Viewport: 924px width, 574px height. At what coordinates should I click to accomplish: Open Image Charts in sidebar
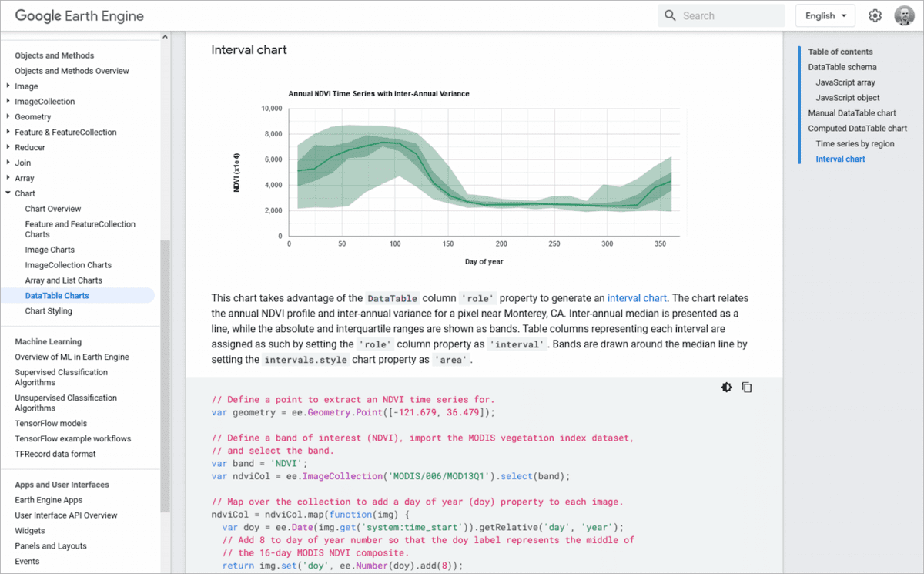[x=50, y=250]
